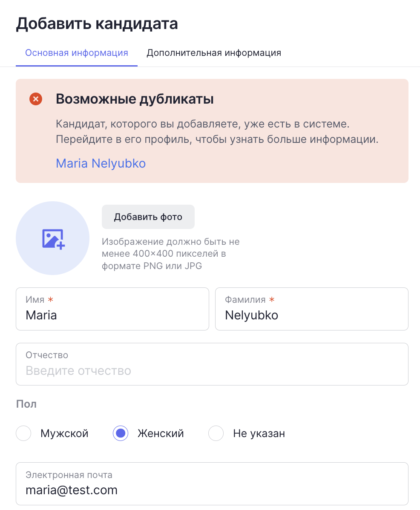Open the Основная информация tab
The image size is (420, 510).
point(77,53)
